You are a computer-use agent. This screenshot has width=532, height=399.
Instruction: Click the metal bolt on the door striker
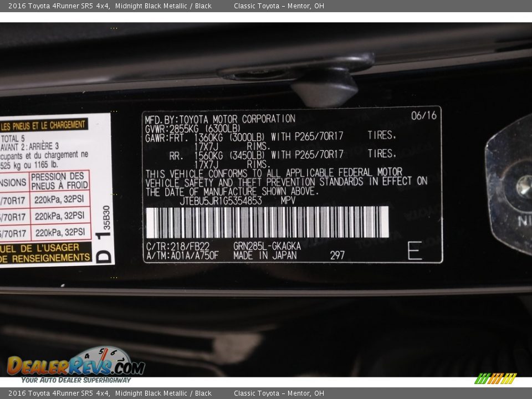pyautogui.click(x=523, y=187)
